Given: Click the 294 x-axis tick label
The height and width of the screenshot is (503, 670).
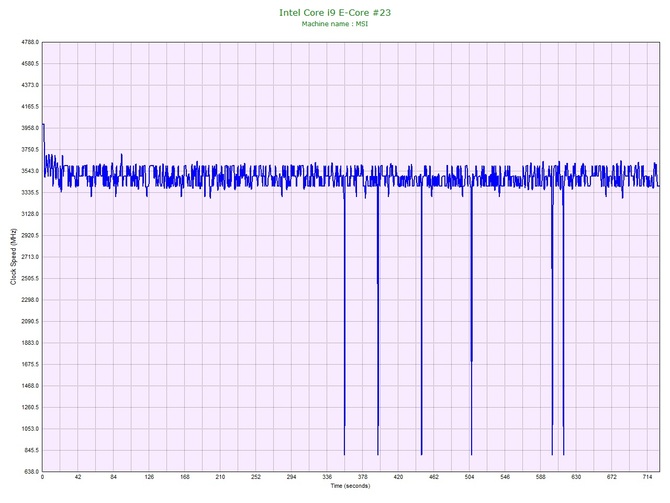Looking at the screenshot, I should coord(291,477).
